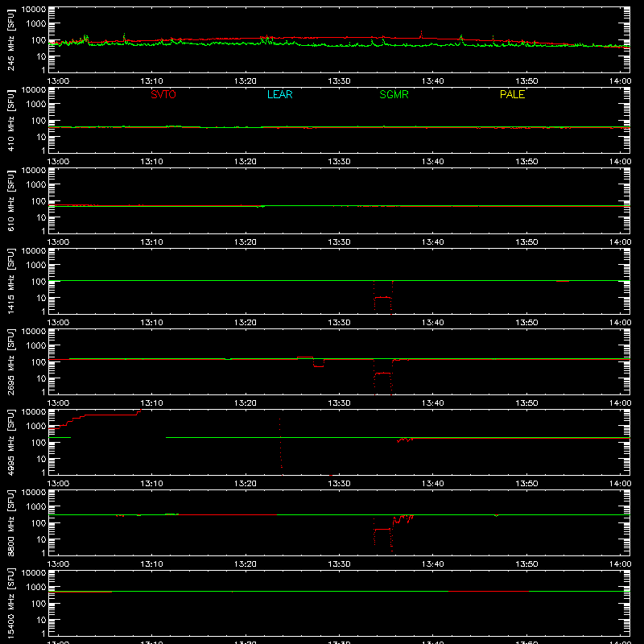
Task: Select the 245 MHz [SFU] axis title
Action: point(11,39)
